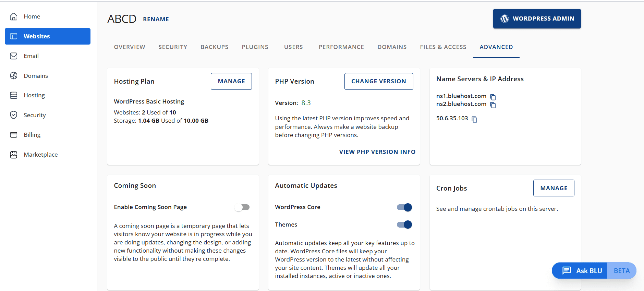Click the Home icon in sidebar
Viewport: 644px width, 291px height.
[x=14, y=16]
